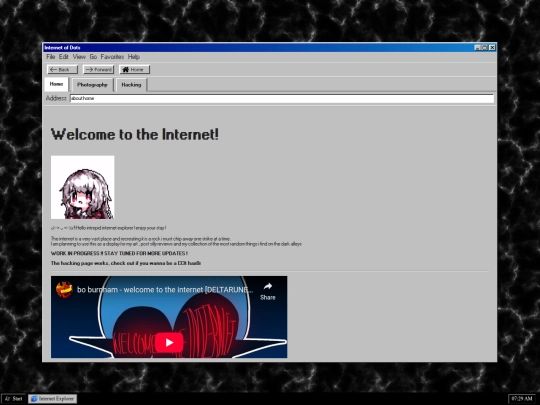Open the bo burnham video title link
The image size is (540, 405).
click(x=165, y=290)
